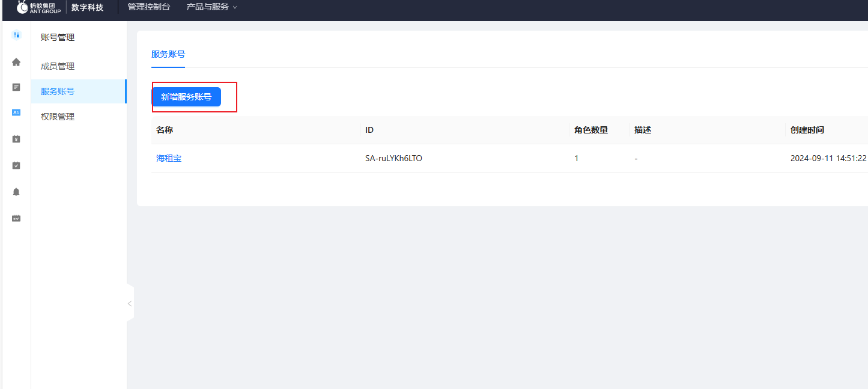The image size is (868, 389).
Task: Open 管理控制台 in top bar
Action: pyautogui.click(x=149, y=7)
